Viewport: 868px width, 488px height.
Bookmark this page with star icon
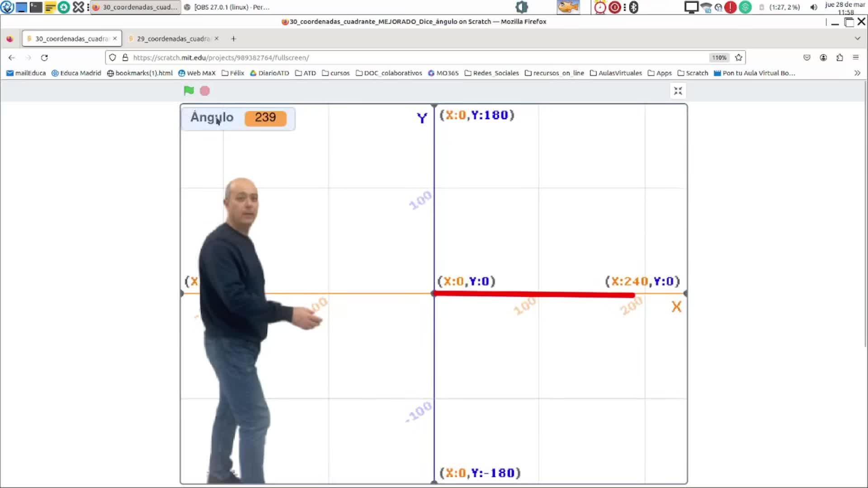[739, 57]
